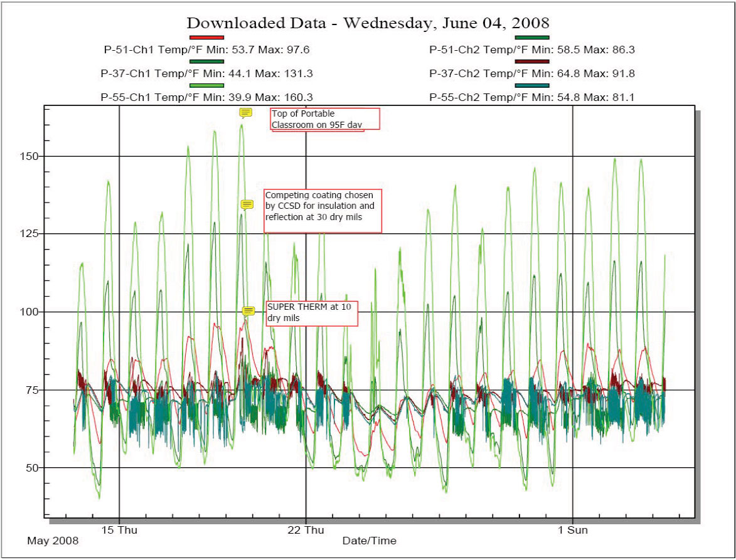Click the Date/Time x-axis label
This screenshot has width=736, height=560.
(x=369, y=541)
